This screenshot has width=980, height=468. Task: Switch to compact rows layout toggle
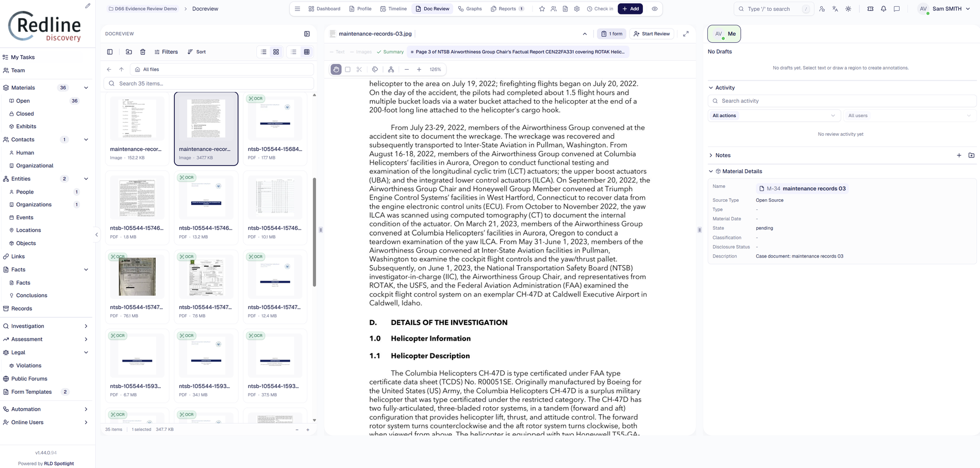pos(294,52)
